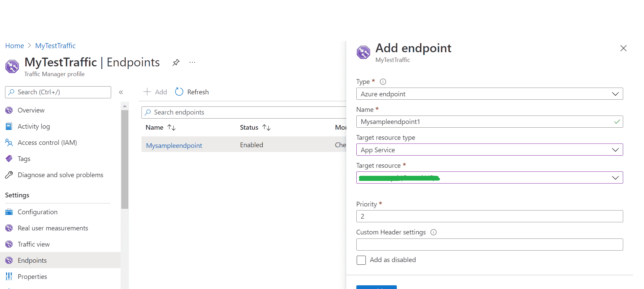Open Configuration settings page
This screenshot has width=644, height=289.
(37, 212)
